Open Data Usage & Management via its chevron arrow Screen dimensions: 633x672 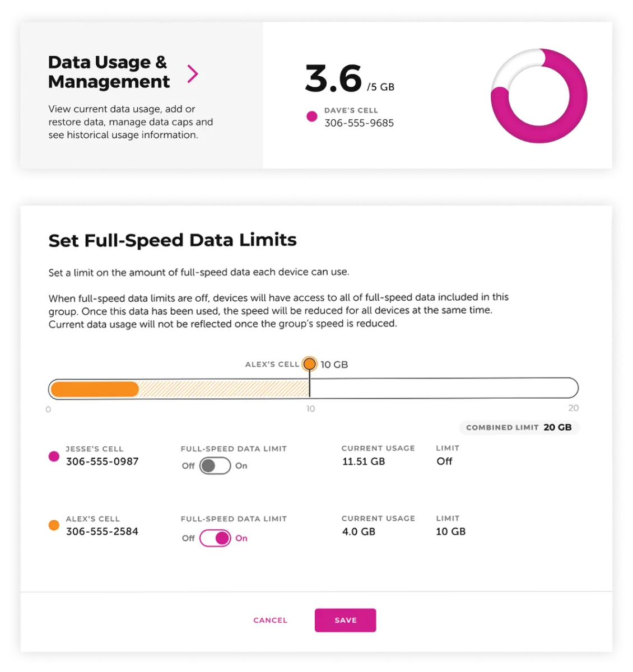coord(194,73)
